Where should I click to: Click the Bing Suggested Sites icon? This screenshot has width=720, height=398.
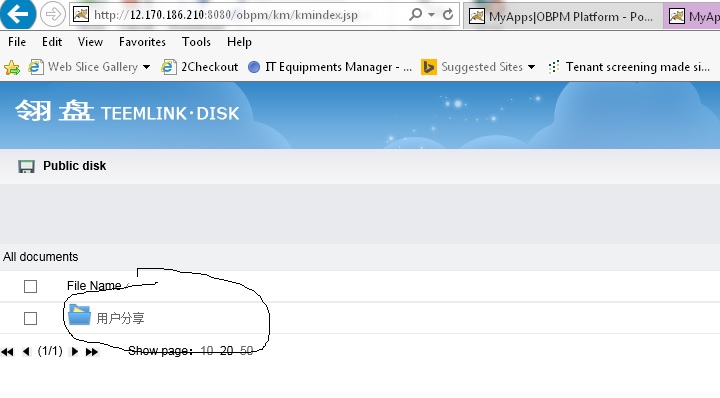pos(428,67)
